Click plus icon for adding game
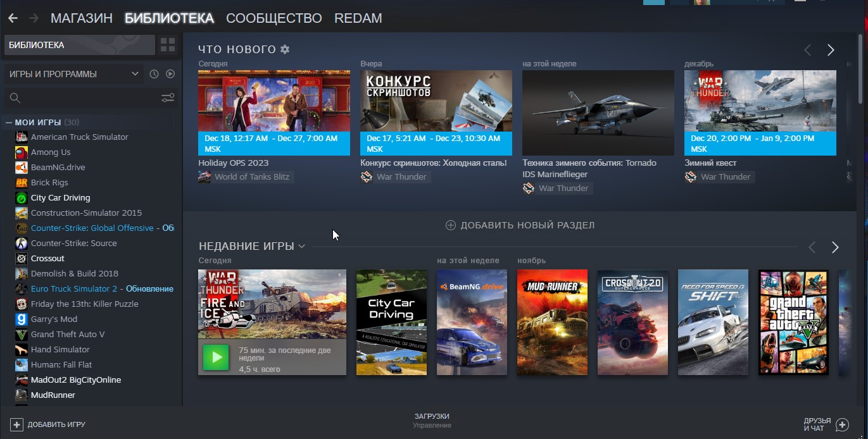Screen dimensions: 868x439 pyautogui.click(x=16, y=424)
